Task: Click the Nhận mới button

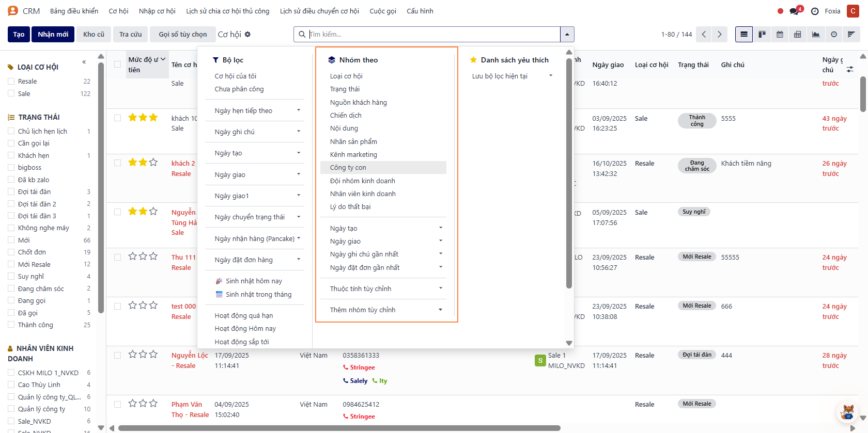Action: tap(53, 35)
